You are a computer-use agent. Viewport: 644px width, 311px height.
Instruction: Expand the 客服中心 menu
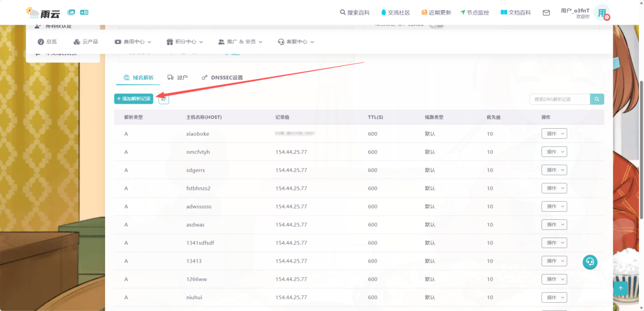[296, 41]
